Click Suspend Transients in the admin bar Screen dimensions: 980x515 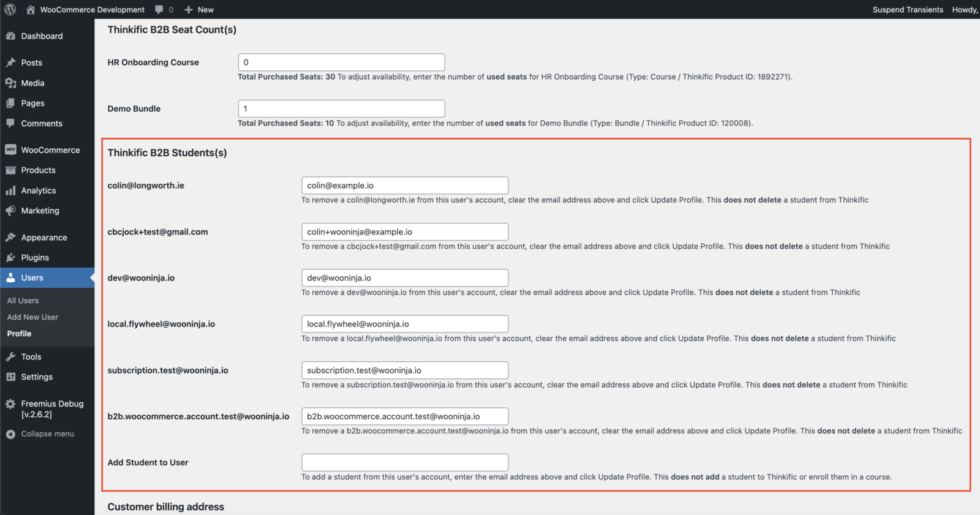(x=907, y=10)
